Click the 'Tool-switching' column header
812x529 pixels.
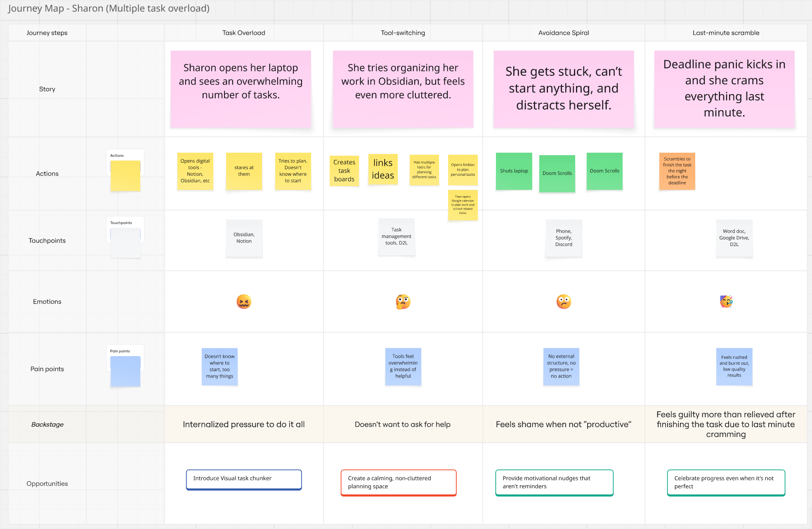pyautogui.click(x=403, y=33)
